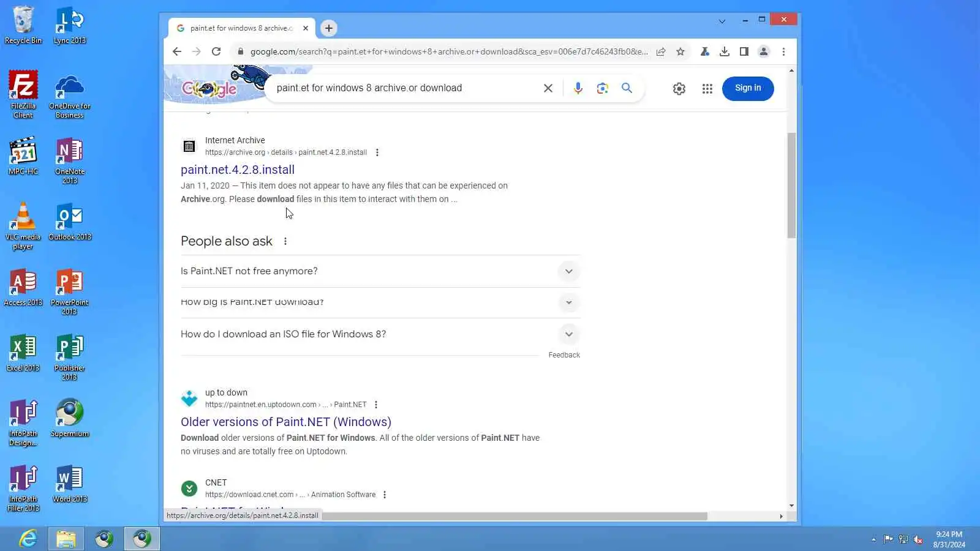
Task: Click the archive.org URL breadcrumb
Action: point(286,152)
